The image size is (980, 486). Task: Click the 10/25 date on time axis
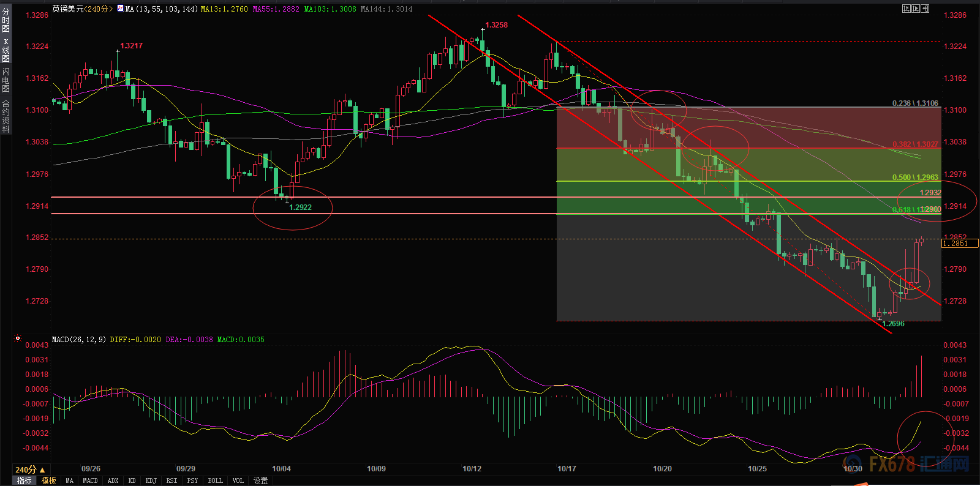coord(757,469)
